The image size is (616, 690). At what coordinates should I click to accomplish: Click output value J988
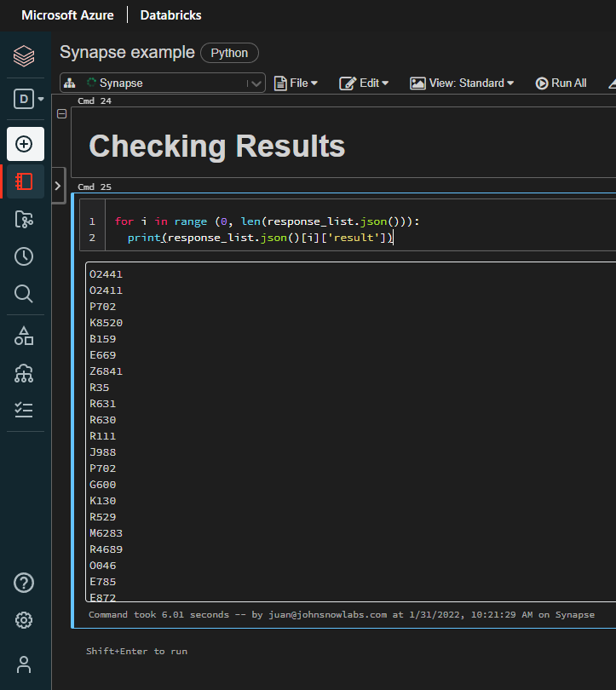point(102,452)
